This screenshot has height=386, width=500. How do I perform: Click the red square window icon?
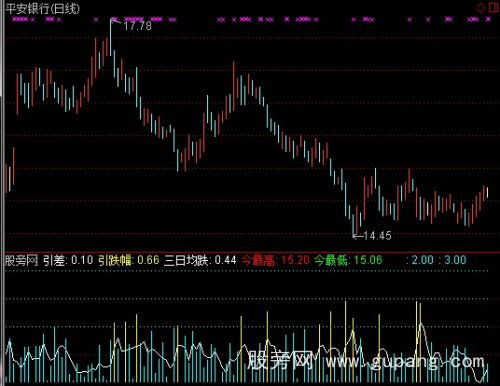(493, 7)
